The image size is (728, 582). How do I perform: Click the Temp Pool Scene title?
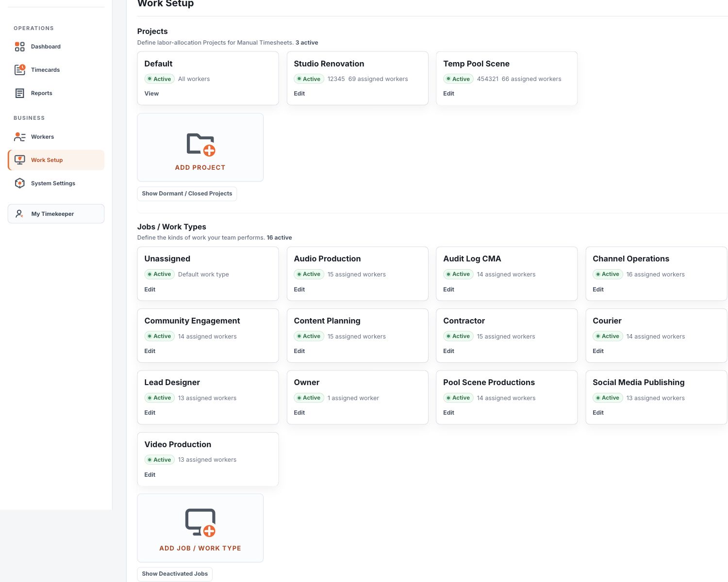pyautogui.click(x=476, y=64)
